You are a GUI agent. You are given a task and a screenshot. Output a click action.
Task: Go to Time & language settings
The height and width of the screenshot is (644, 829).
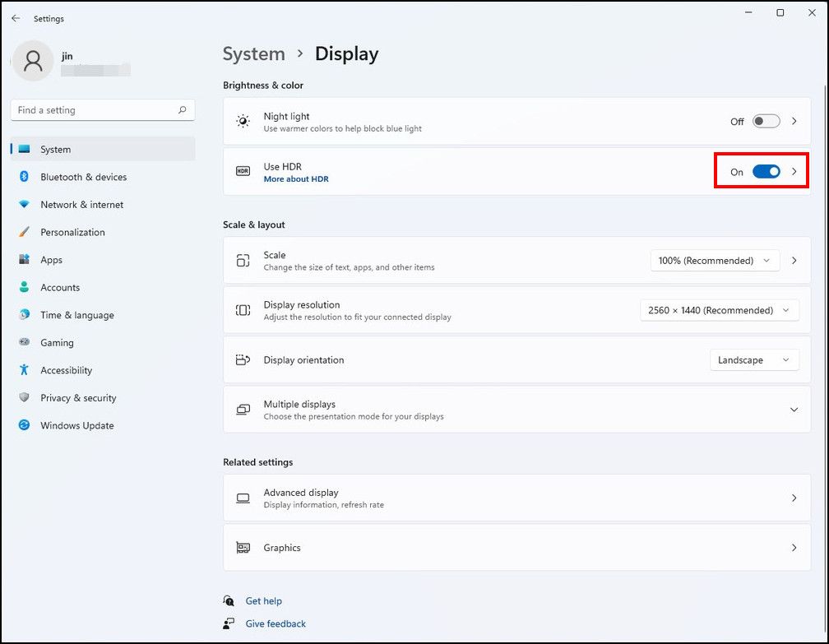point(77,315)
